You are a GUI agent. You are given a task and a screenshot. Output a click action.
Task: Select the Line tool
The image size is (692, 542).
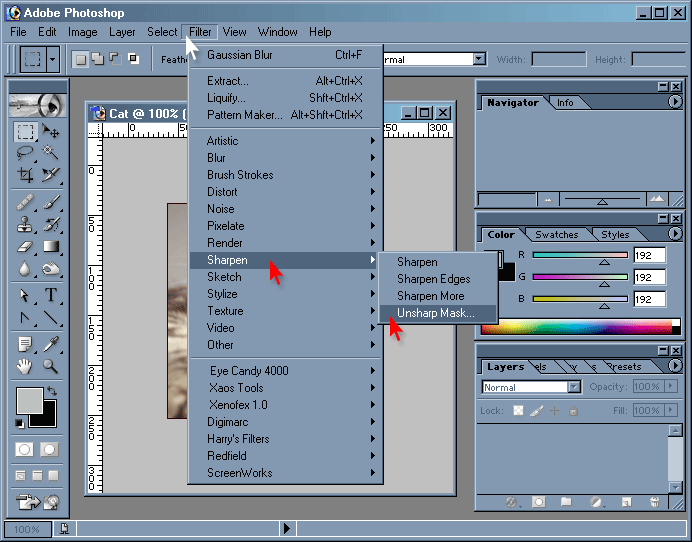(x=50, y=317)
